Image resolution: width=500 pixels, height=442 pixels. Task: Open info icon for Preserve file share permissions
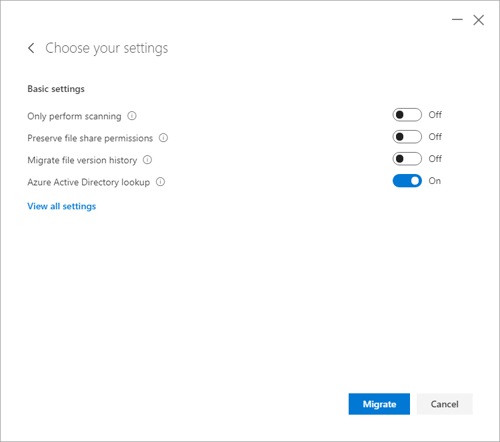point(163,138)
